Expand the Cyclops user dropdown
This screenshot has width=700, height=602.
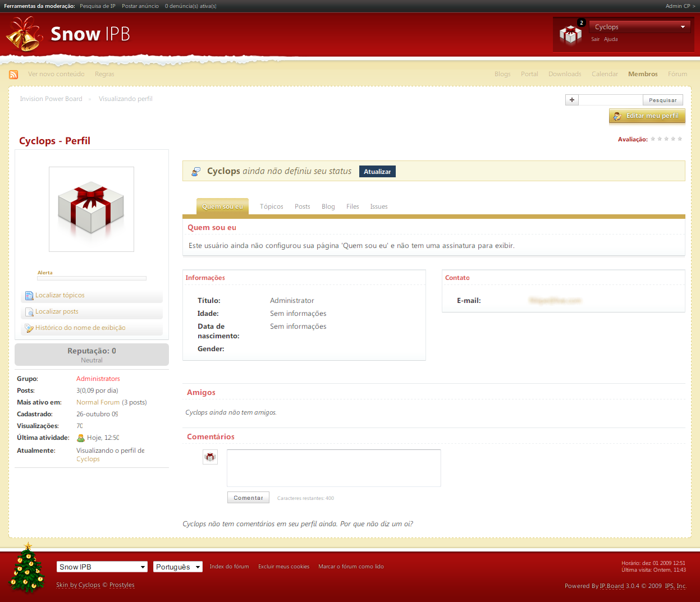(x=683, y=27)
